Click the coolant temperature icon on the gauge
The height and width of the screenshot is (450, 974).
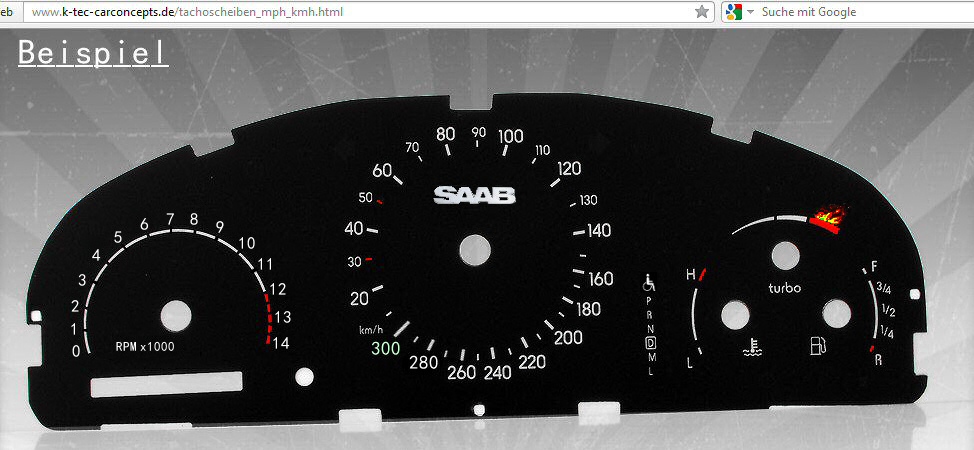[x=752, y=347]
